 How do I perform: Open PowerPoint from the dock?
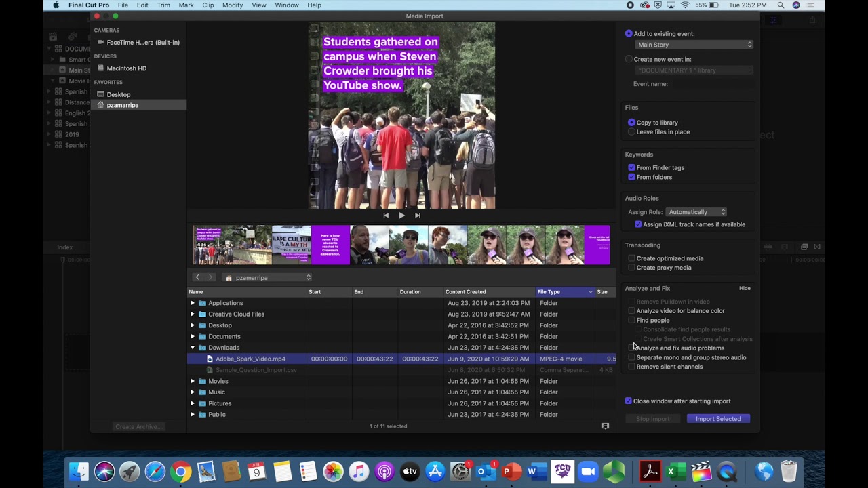pyautogui.click(x=511, y=472)
